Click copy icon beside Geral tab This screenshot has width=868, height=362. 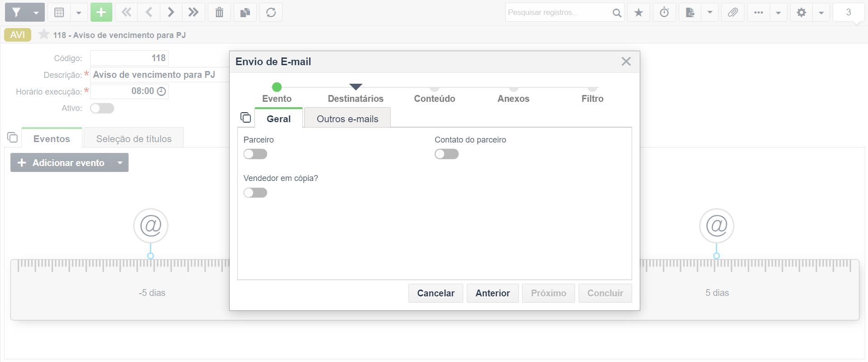click(x=245, y=118)
